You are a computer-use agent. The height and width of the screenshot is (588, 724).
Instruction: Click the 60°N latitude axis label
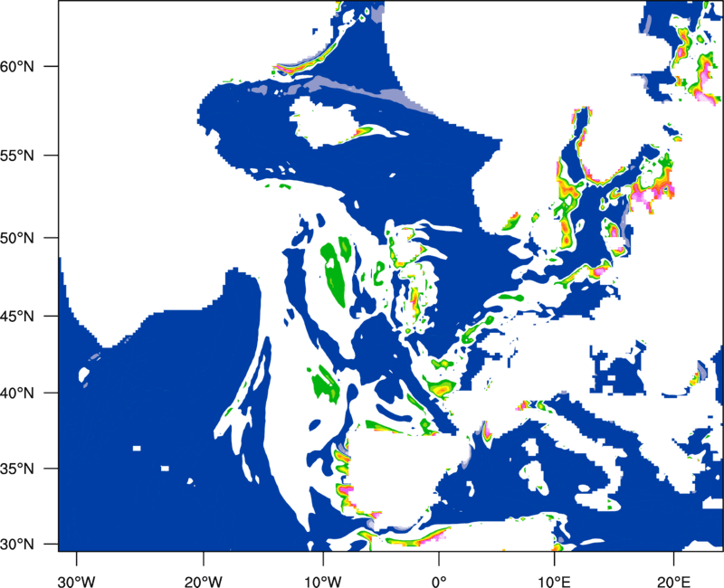click(x=28, y=67)
